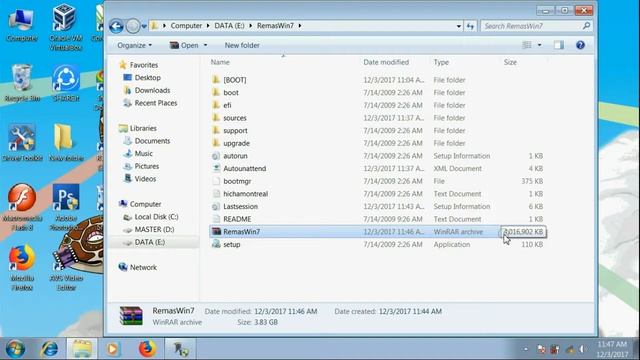Viewport: 640px width, 360px height.
Task: Toggle the preview pane
Action: click(x=559, y=45)
